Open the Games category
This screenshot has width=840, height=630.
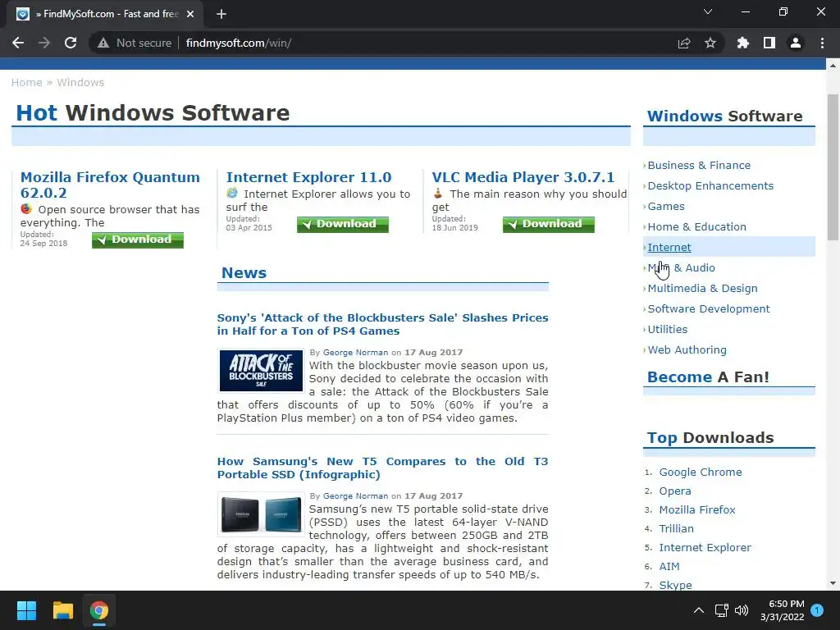pos(666,206)
